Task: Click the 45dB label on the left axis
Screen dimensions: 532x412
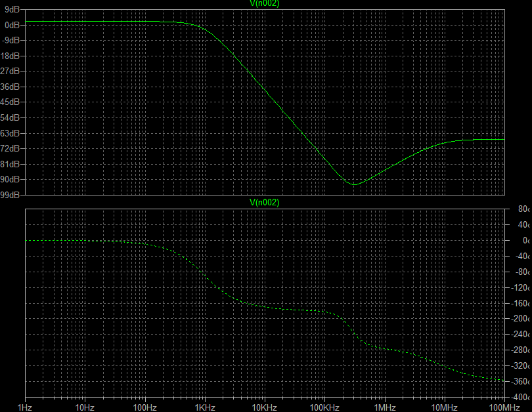Action: [x=11, y=102]
